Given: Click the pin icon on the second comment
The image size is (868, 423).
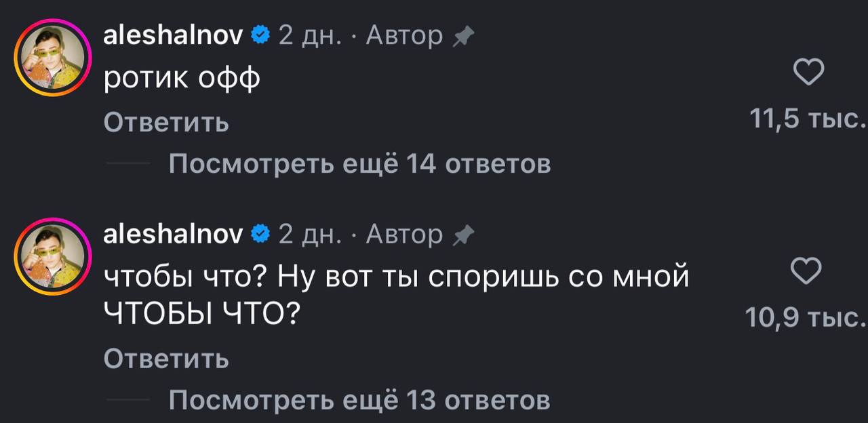Looking at the screenshot, I should (465, 235).
